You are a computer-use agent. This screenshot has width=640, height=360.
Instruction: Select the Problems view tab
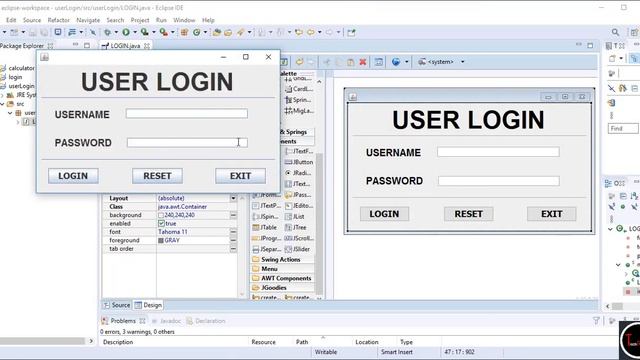122,321
